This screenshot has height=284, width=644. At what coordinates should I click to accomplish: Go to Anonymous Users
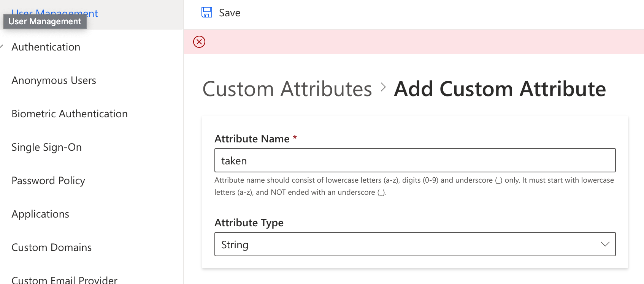(54, 80)
